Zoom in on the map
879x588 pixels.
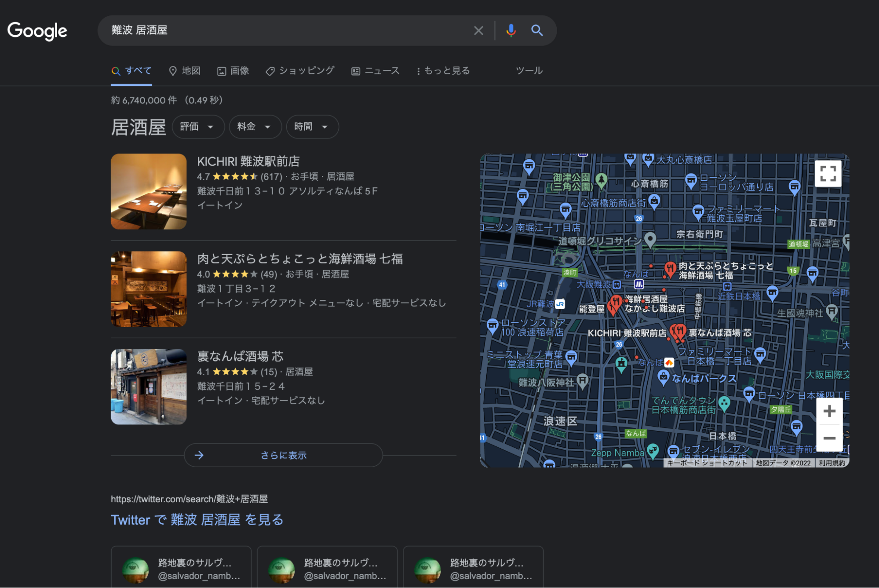pos(829,411)
